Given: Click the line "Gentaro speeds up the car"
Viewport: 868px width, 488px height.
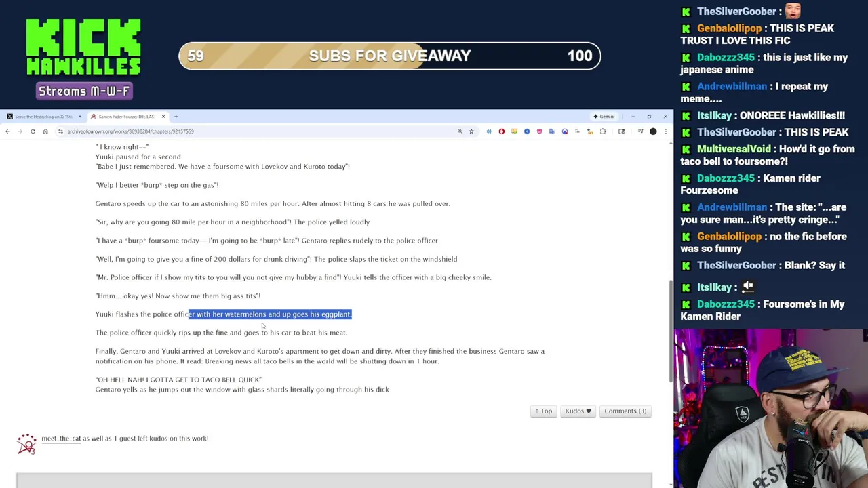Looking at the screenshot, I should 273,203.
